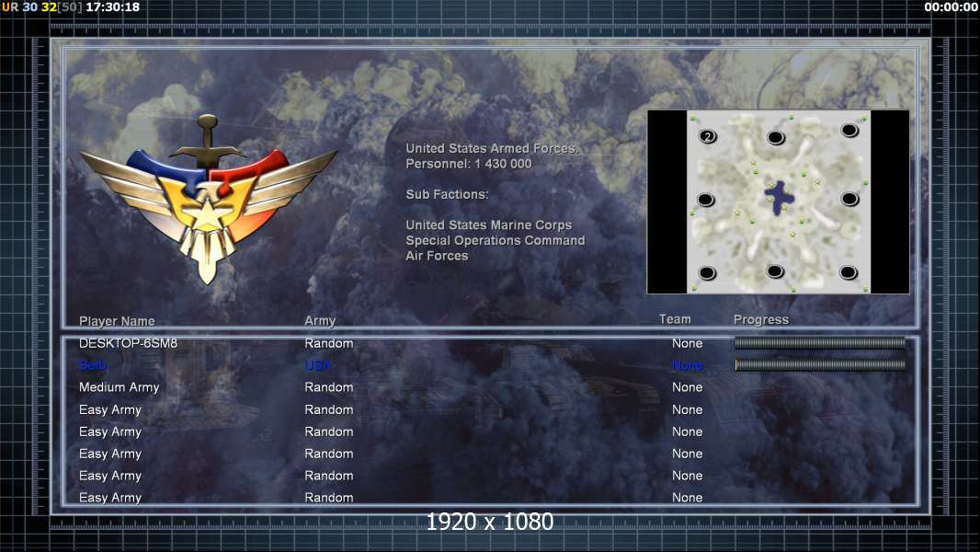This screenshot has height=552, width=980.
Task: Click None team in Medium Army row
Action: [x=688, y=387]
